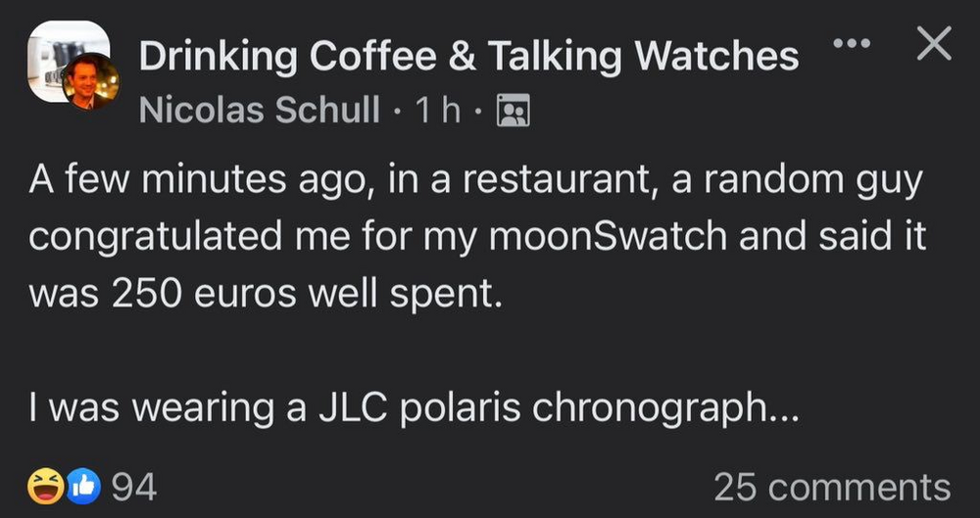Visit Nicolas Schull's profile name link
The width and height of the screenshot is (980, 518).
pyautogui.click(x=260, y=111)
